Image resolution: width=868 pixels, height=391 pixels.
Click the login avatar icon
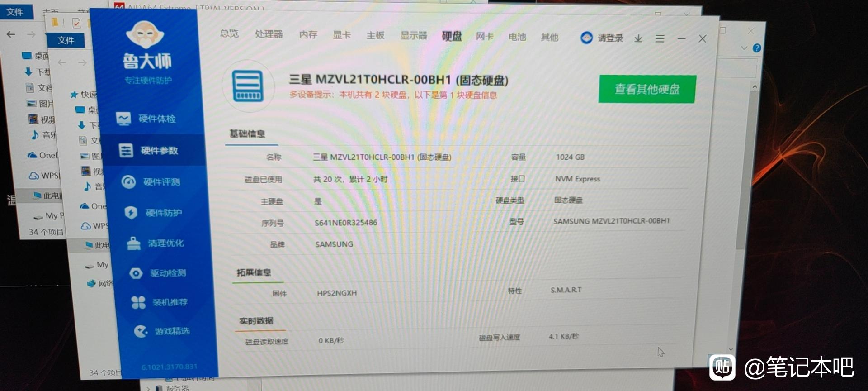click(586, 38)
